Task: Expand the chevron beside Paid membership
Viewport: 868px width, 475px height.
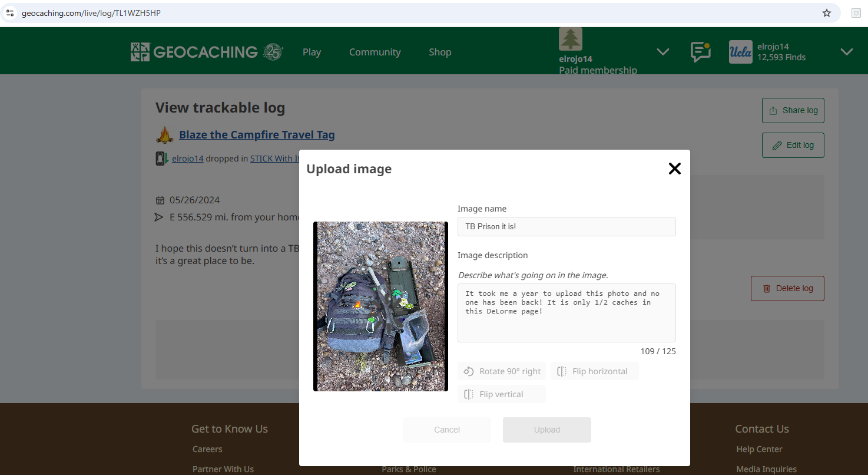Action: (x=663, y=52)
